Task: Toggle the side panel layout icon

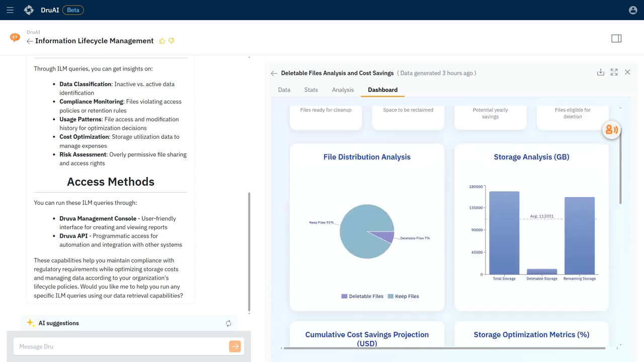Action: pos(616,38)
